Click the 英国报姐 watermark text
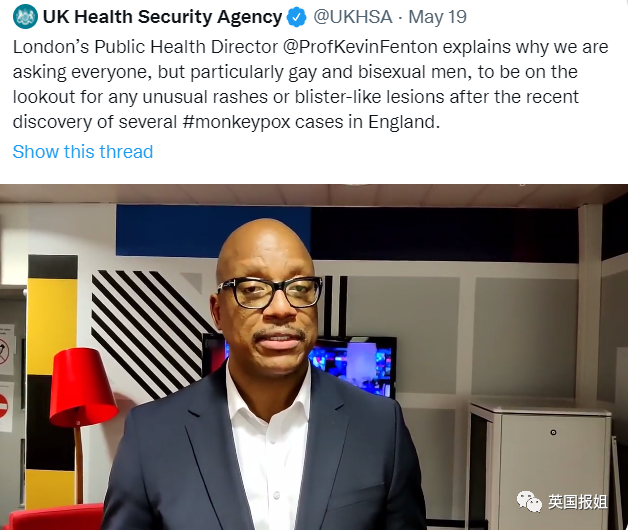 pos(578,502)
